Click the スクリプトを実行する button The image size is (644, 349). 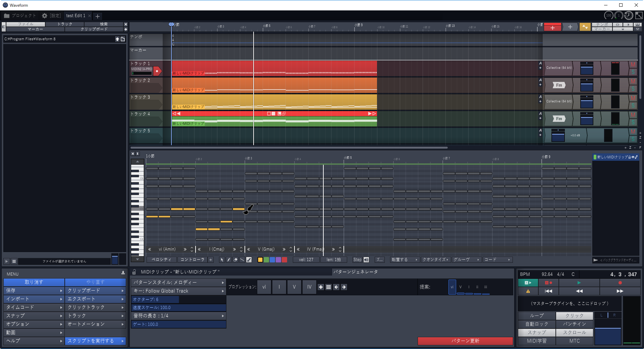(x=96, y=341)
